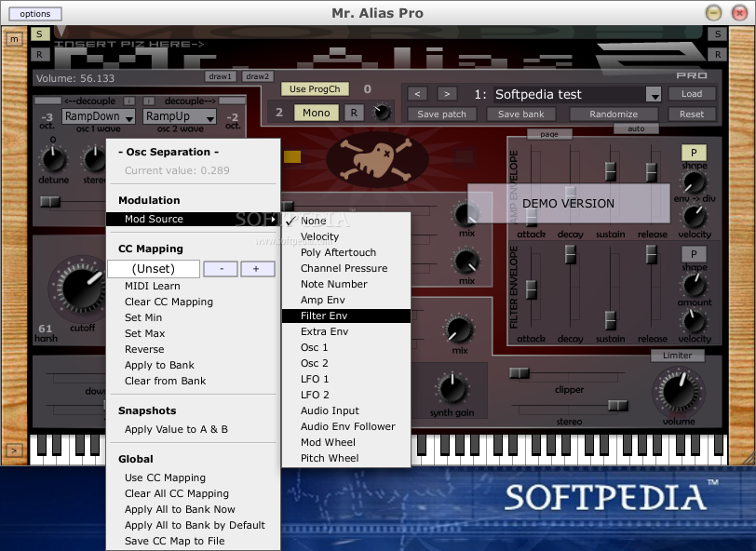Select Velocity as mod source
Viewport: 756px width, 551px height.
(346, 236)
